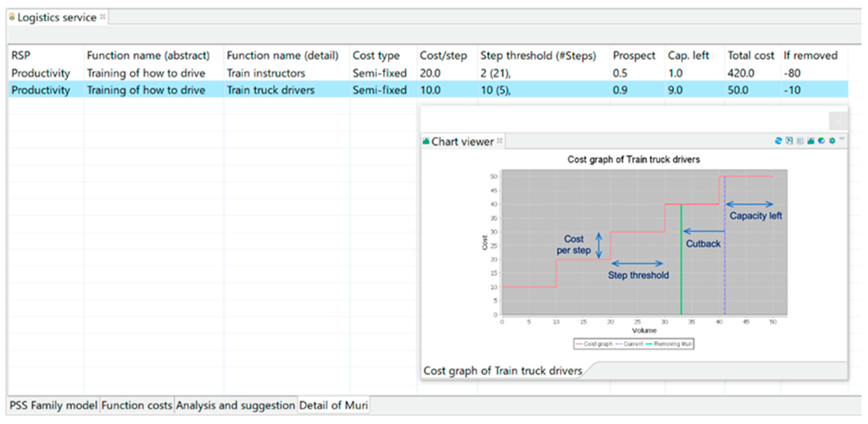Click the Total cost column header
868x424 pixels.
point(751,55)
